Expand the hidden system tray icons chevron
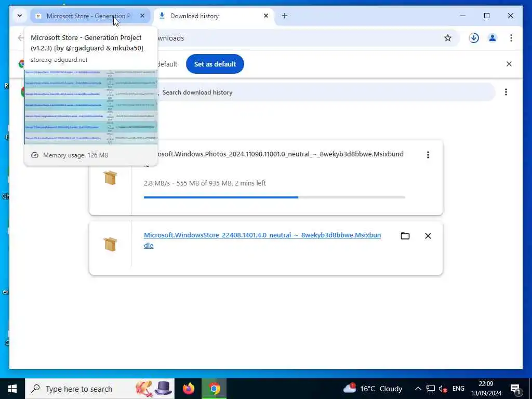Viewport: 532px width, 399px height. 418,389
